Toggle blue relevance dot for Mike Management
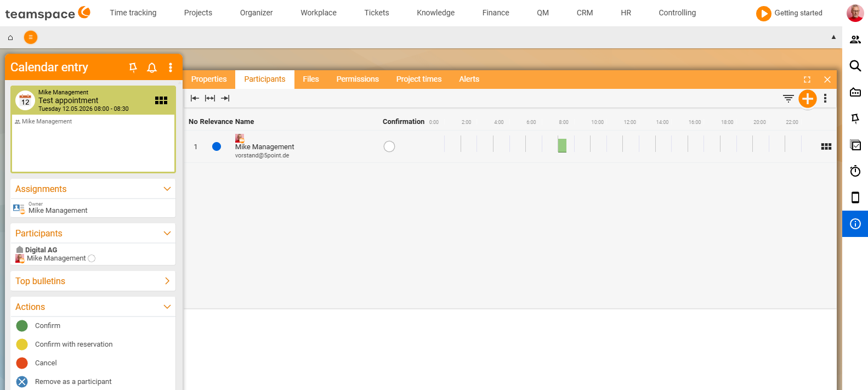This screenshot has width=868, height=390. point(217,146)
